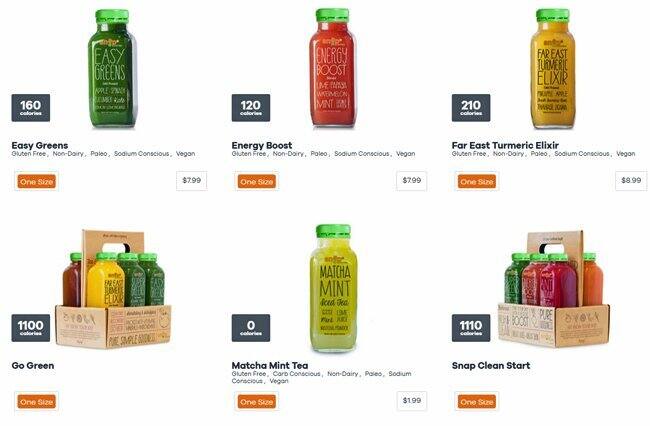
Task: Open the Go Green six-pack image
Action: point(113,289)
